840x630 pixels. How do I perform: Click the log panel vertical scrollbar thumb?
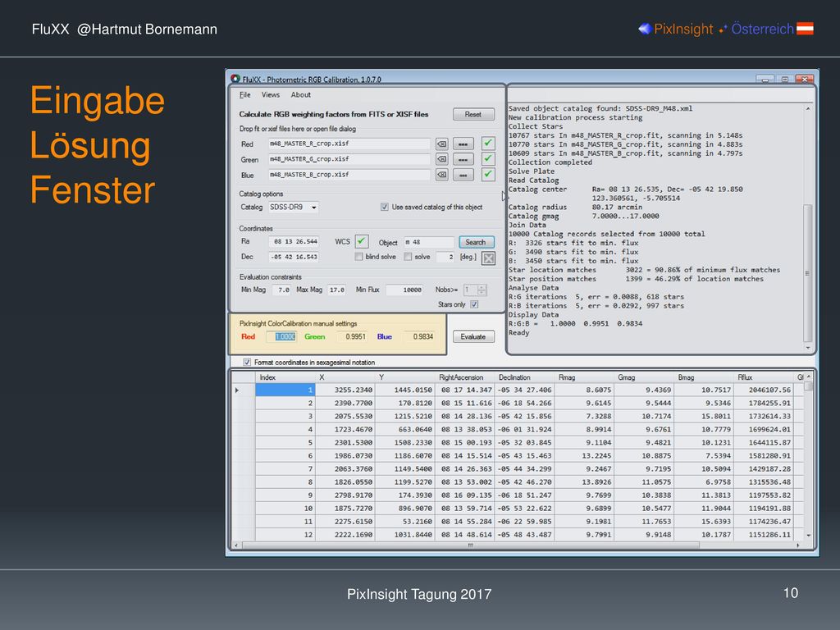808,273
